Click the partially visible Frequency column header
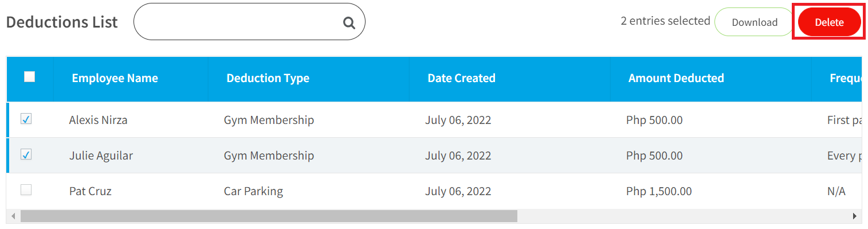The width and height of the screenshot is (868, 229). pyautogui.click(x=846, y=78)
